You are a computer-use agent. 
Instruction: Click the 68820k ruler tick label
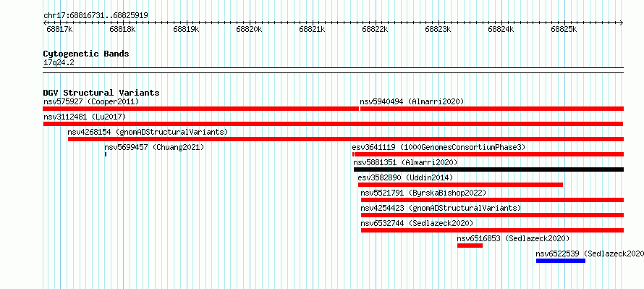pos(249,30)
